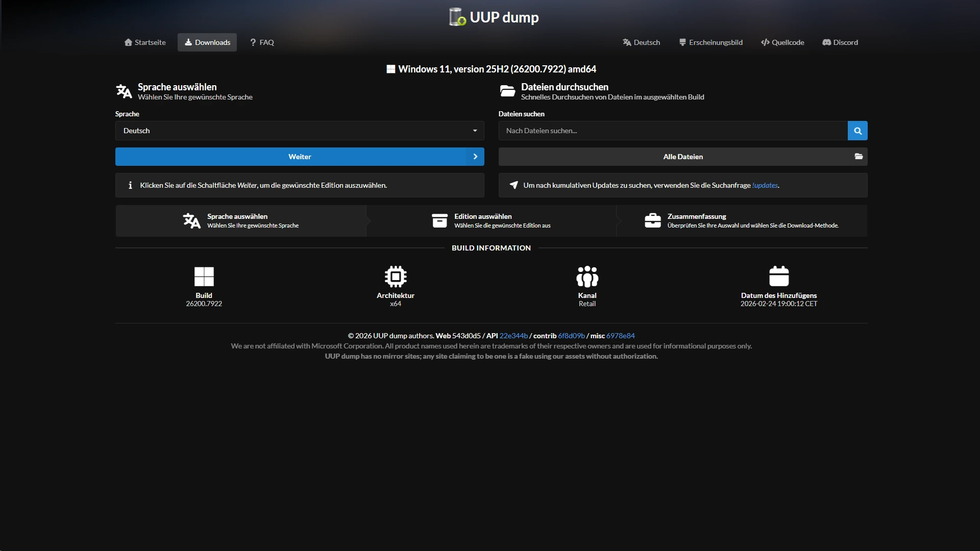Screen dimensions: 980x551
Task: Select the Zusammenfassung step
Action: tap(742, 221)
